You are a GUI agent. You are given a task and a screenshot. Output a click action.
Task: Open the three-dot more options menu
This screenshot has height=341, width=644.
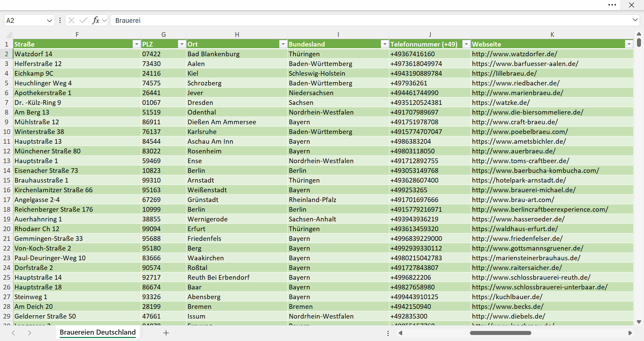(612, 5)
